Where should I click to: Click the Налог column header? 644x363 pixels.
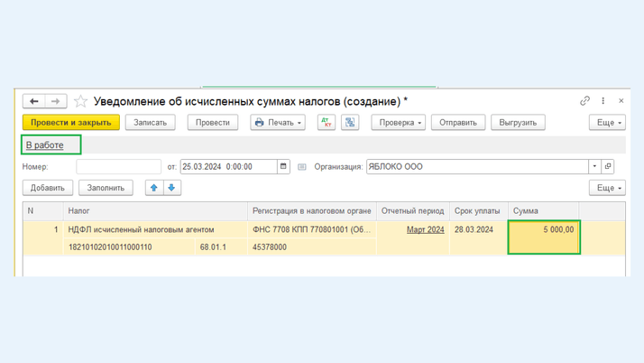tap(155, 211)
